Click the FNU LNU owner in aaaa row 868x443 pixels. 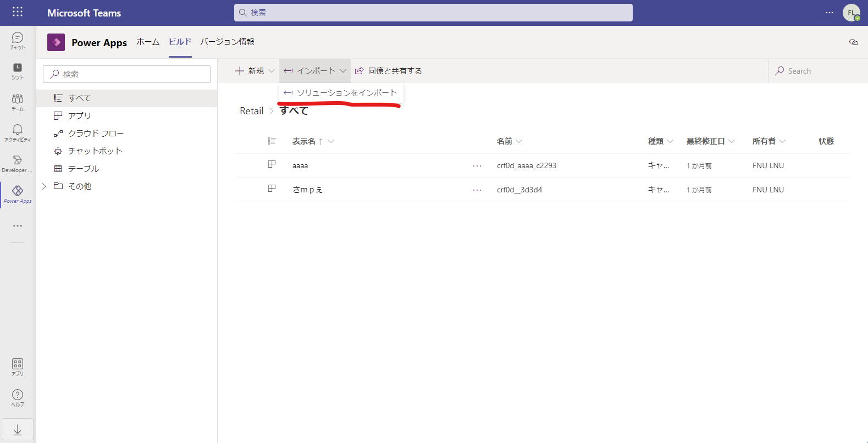pos(769,165)
